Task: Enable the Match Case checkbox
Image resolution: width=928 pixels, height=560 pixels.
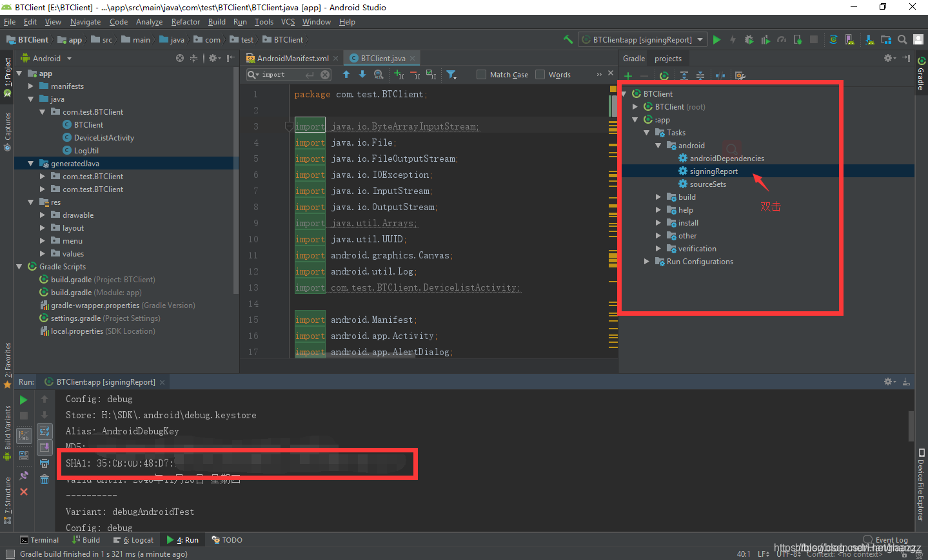Action: 481,75
